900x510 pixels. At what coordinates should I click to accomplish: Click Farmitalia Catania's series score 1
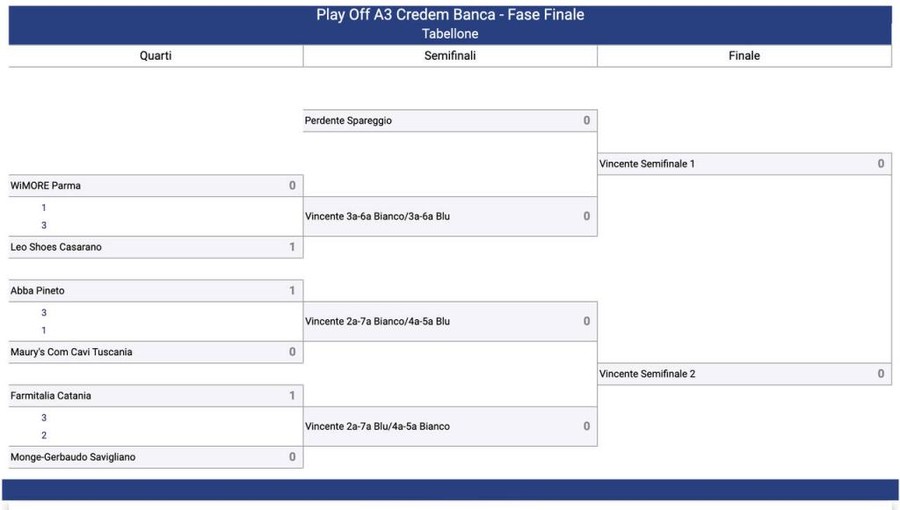click(x=292, y=396)
